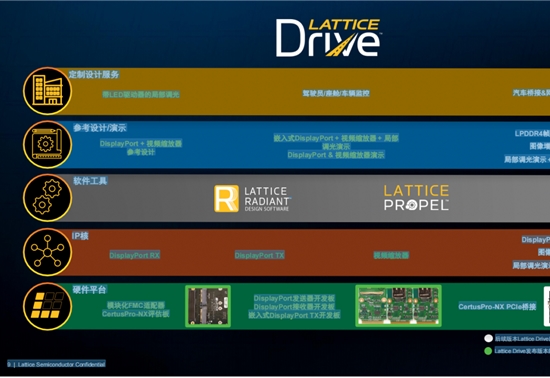Click the 视频缩放器 IP core link
550x378 pixels.
pyautogui.click(x=391, y=255)
